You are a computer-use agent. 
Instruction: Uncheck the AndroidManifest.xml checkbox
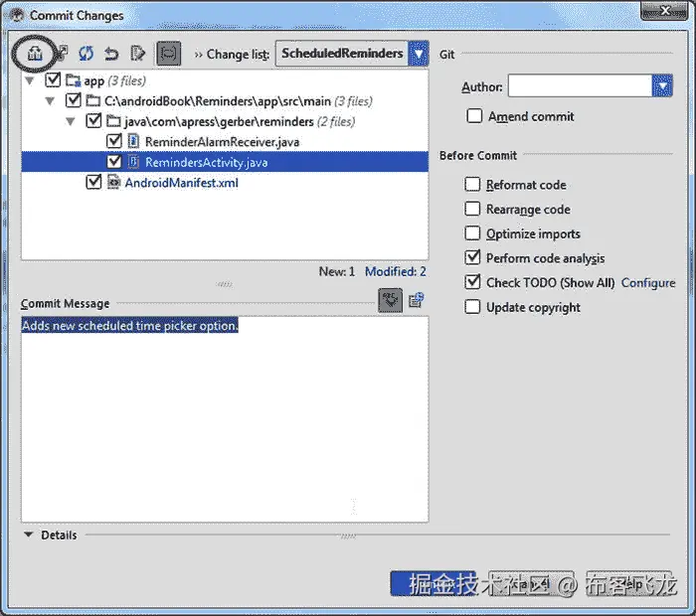tap(93, 182)
